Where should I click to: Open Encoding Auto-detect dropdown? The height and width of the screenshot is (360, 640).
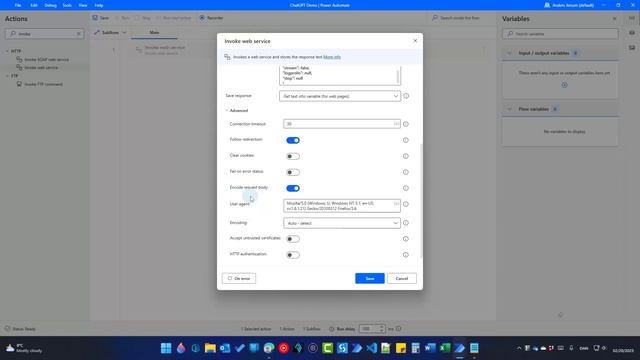point(342,223)
